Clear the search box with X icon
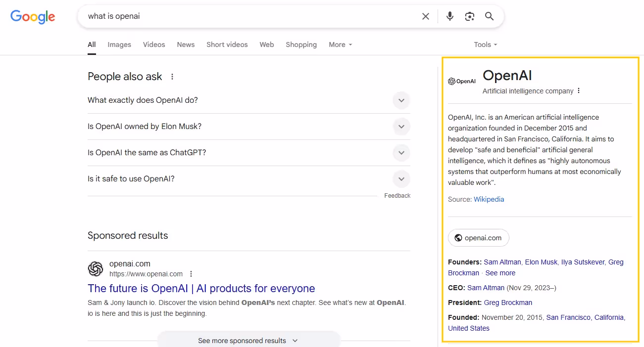Viewport: 644px width, 347px height. [x=426, y=16]
